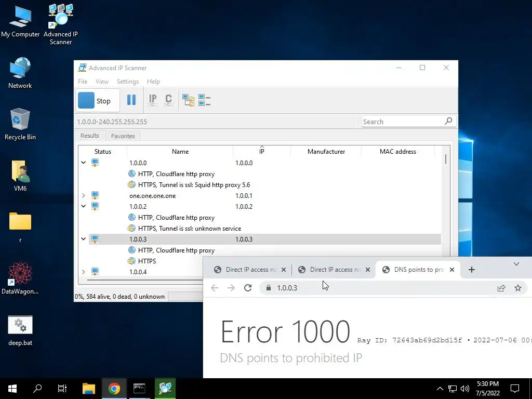The image size is (532, 399).
Task: Switch to the Results tab
Action: 89,136
